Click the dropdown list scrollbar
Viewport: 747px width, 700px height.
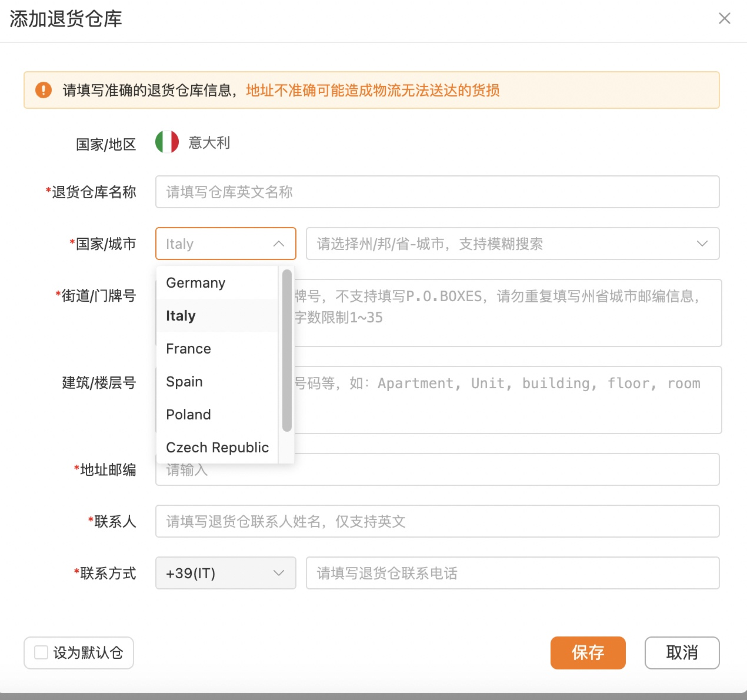tap(287, 351)
